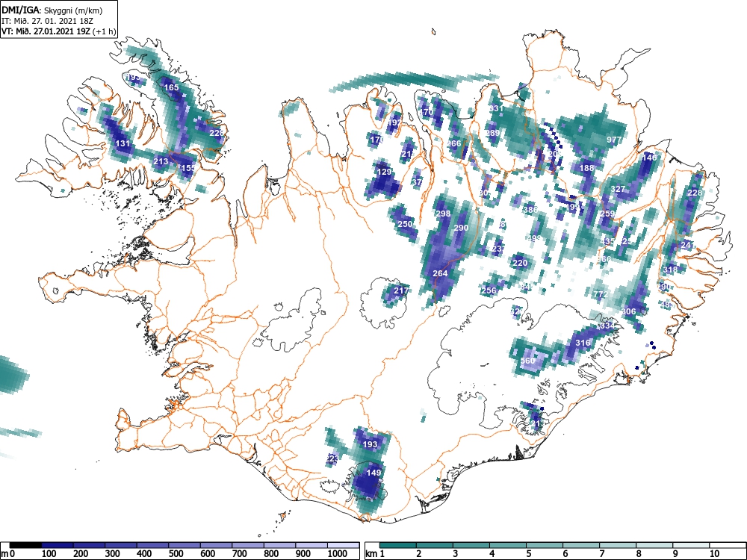Screen dimensions: 747x560
Task: Click the 'DMI/IGA: Skyggni (m/km)' title text
Action: [52, 10]
